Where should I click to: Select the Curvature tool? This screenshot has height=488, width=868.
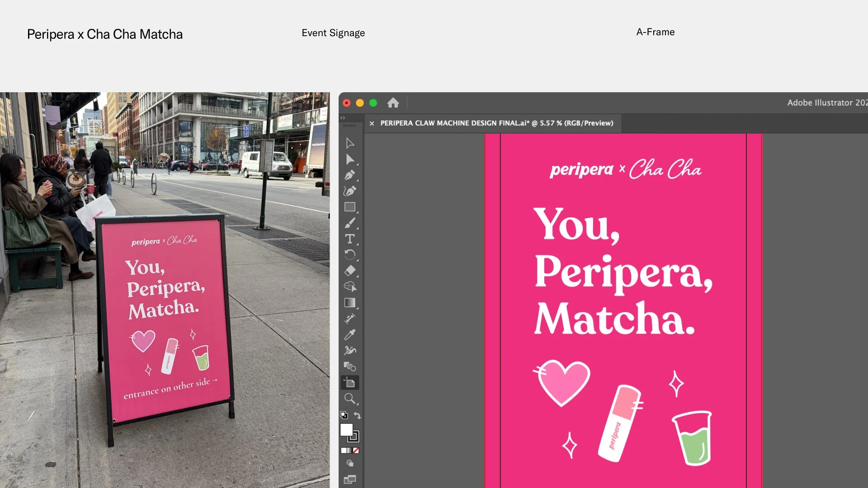click(350, 191)
